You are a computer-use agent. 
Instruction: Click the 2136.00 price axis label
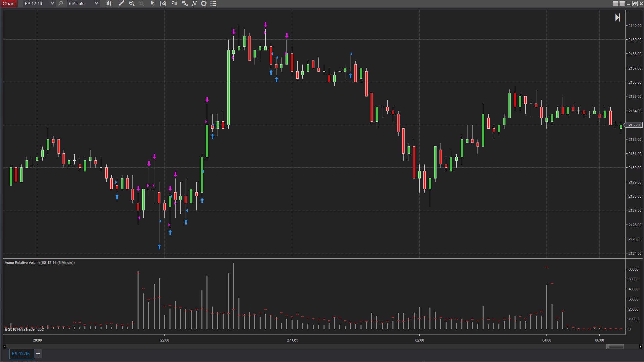[635, 82]
